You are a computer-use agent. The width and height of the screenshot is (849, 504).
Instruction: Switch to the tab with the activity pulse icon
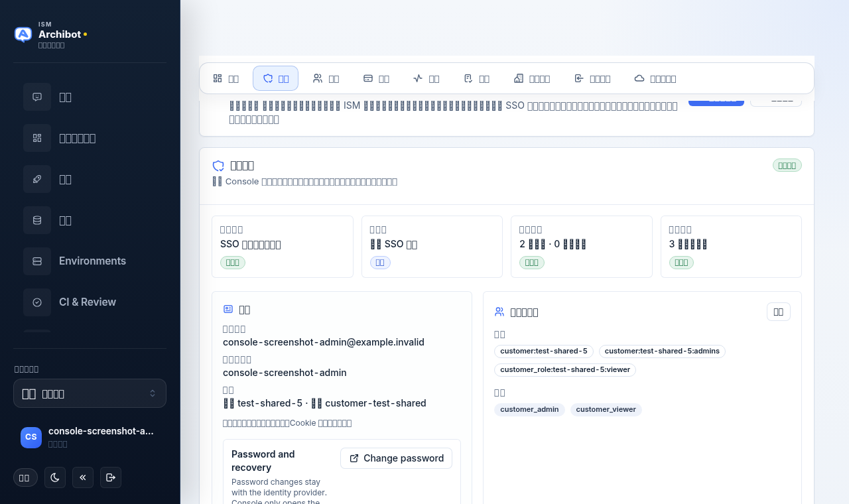[426, 78]
